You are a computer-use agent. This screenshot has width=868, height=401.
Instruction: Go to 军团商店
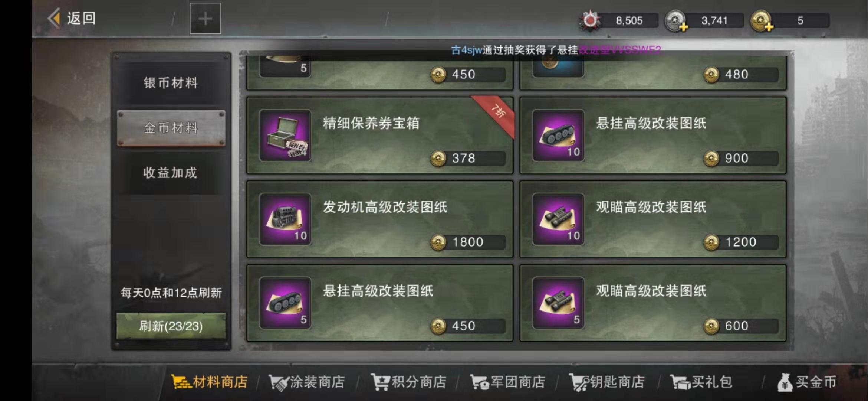[507, 382]
